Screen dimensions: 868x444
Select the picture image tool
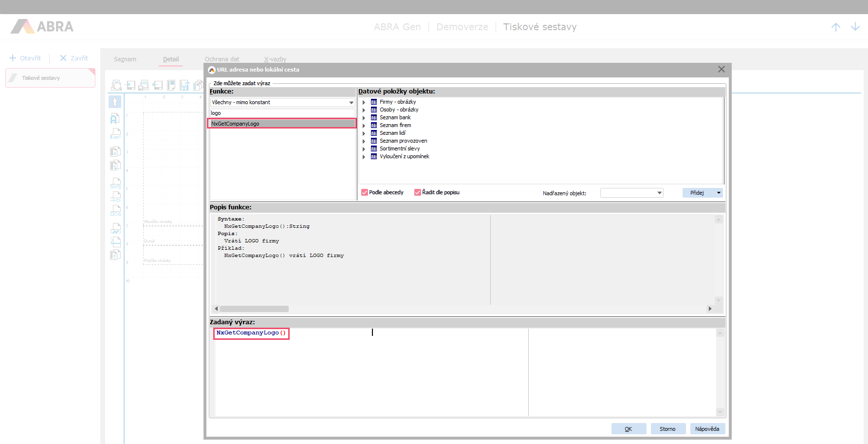(x=115, y=228)
